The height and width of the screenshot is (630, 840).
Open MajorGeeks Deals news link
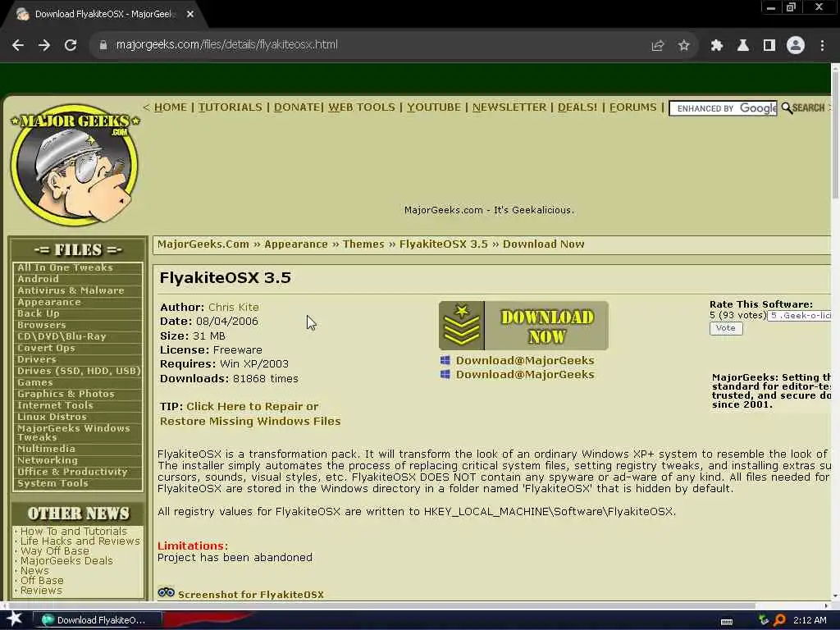(66, 561)
